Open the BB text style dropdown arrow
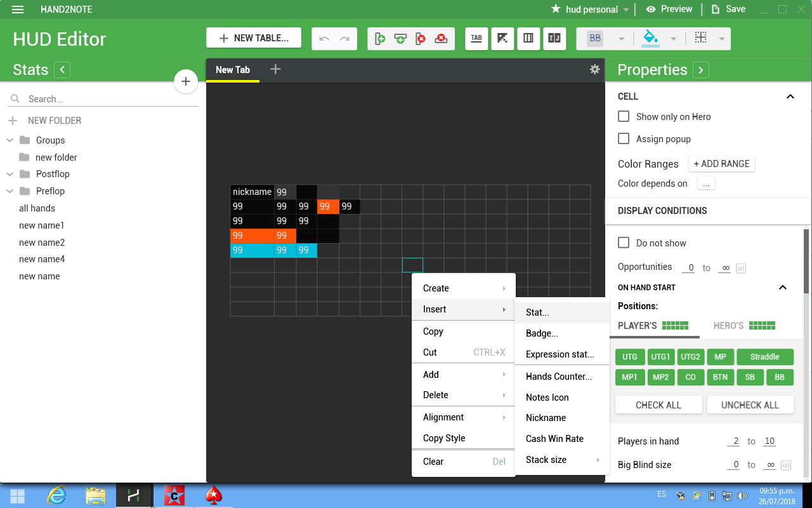Image resolution: width=812 pixels, height=508 pixels. tap(621, 39)
